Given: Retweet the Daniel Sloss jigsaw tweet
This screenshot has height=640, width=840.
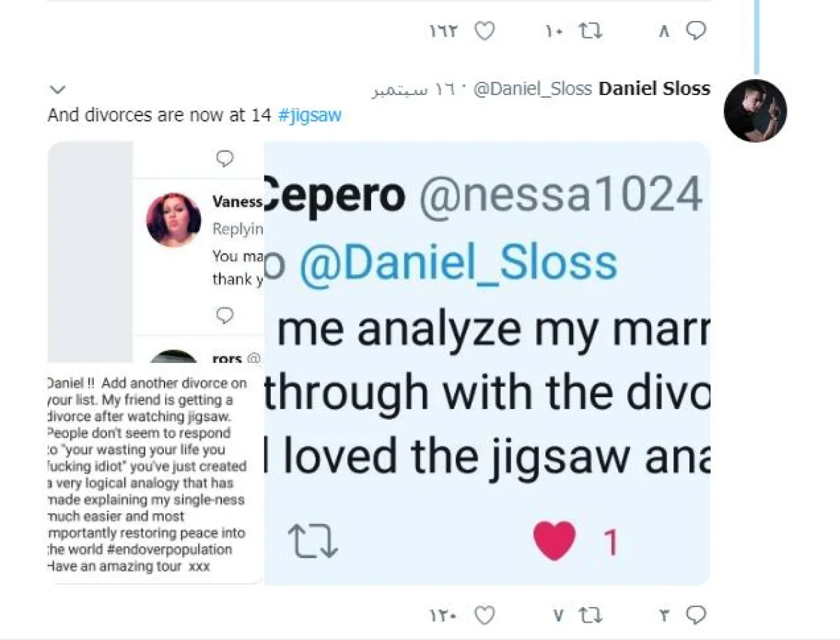Looking at the screenshot, I should coord(591,616).
